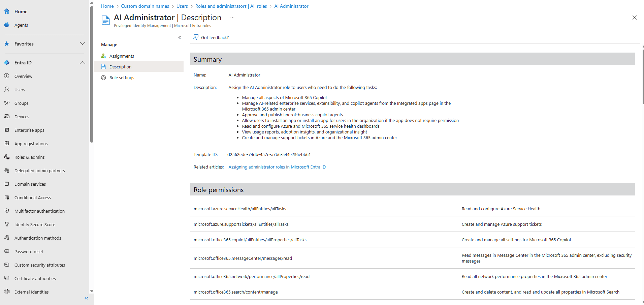Open Certificate authorities
Screen dimensions: 644x305
point(35,278)
